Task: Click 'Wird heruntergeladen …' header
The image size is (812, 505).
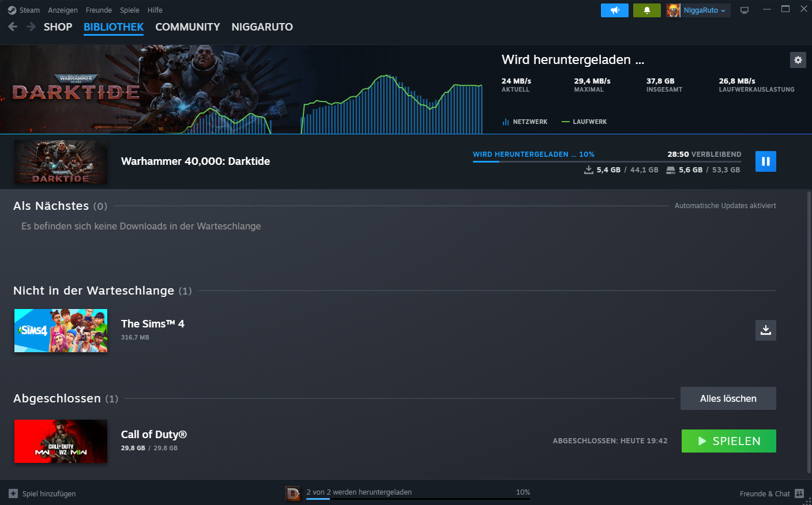Action: click(x=573, y=60)
